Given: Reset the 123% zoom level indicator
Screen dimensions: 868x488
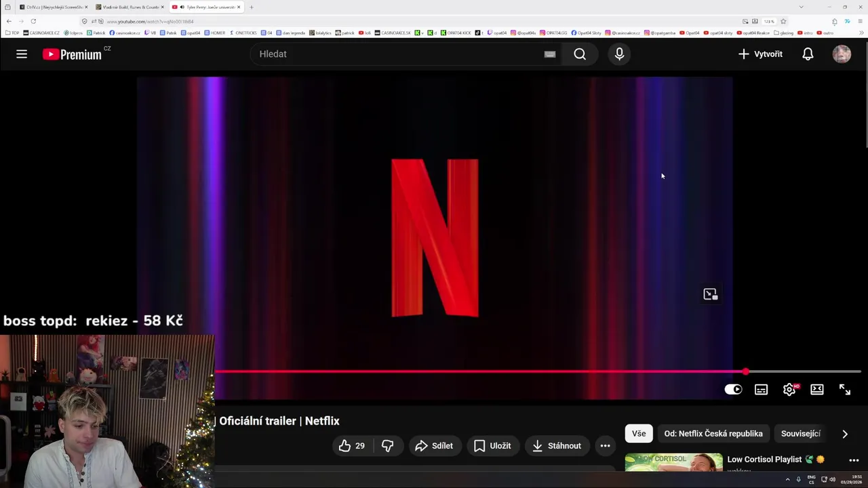Looking at the screenshot, I should [x=769, y=21].
